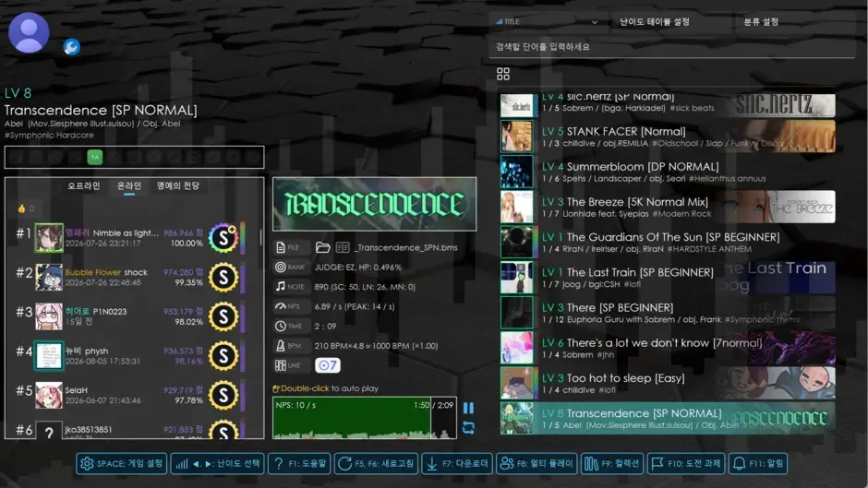
Task: Select the green YA clear badge
Action: [x=95, y=157]
